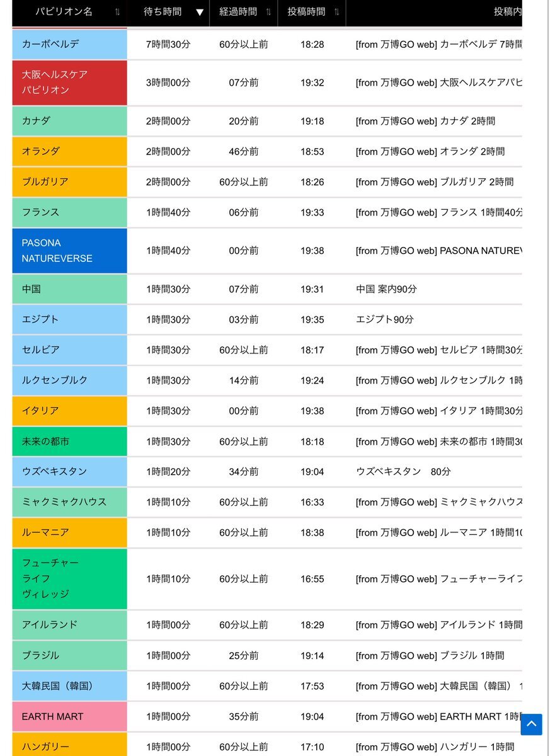The height and width of the screenshot is (756, 555).
Task: Select the 1時間20分 wait time for ウズベキスタン
Action: tap(168, 472)
